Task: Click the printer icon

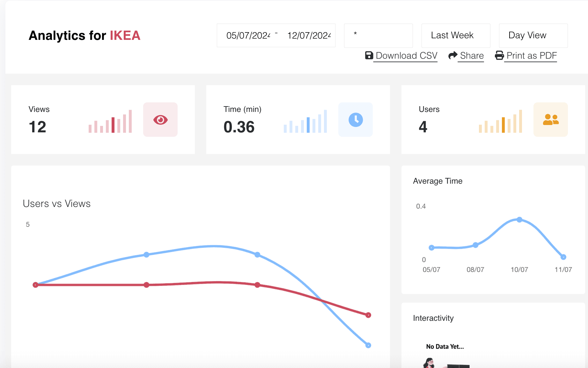Action: pyautogui.click(x=499, y=55)
